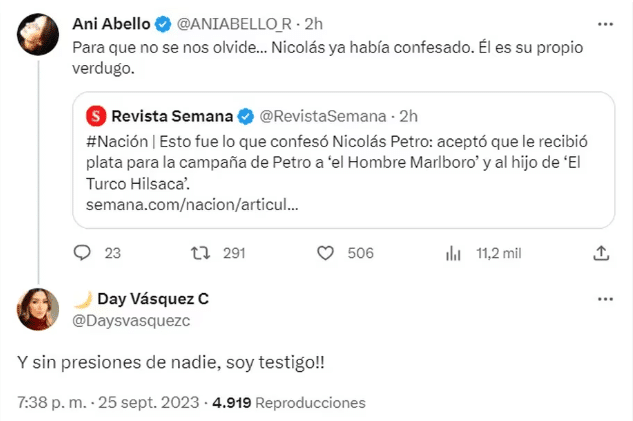633x421 pixels.
Task: Click the 7:38 p. m. timestamp
Action: [x=54, y=403]
